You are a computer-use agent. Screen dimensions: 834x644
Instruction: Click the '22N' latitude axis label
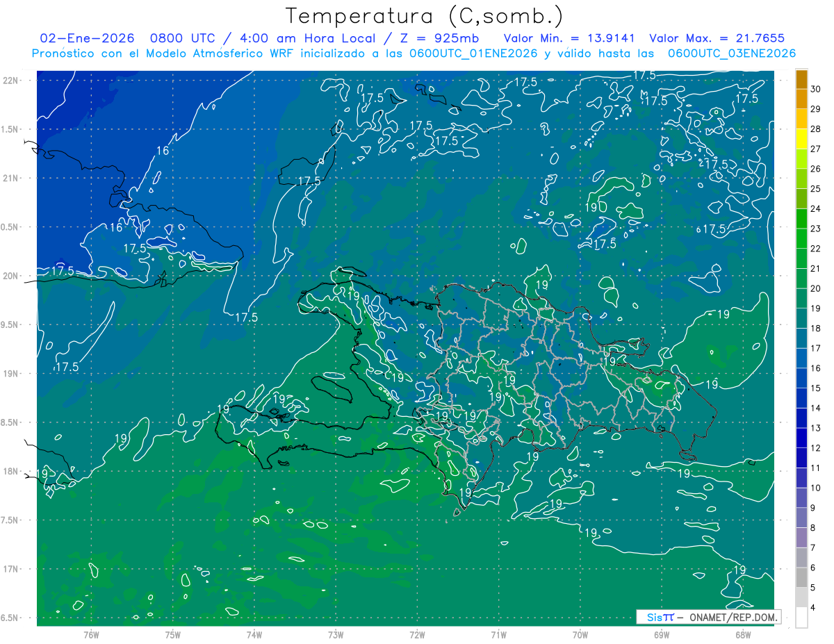point(11,80)
